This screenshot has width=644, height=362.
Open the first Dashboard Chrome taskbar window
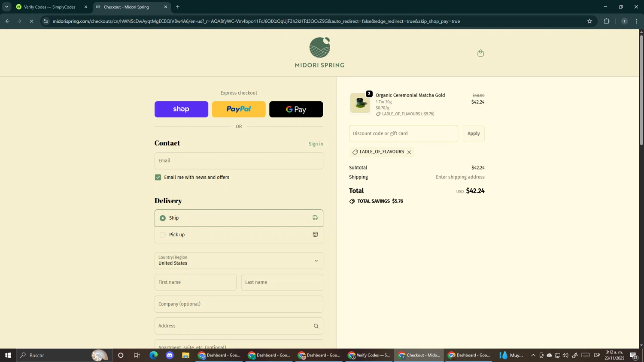coord(219,356)
